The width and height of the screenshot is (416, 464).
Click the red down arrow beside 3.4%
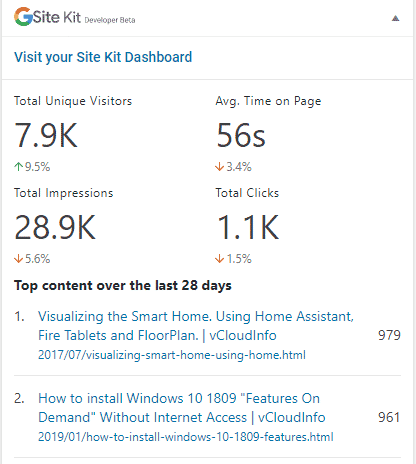[x=220, y=166]
